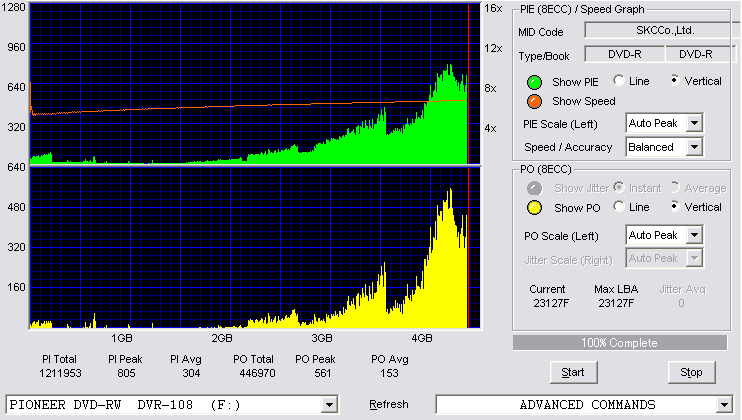742x420 pixels.
Task: Click the PO Total value 446970
Action: [x=257, y=373]
